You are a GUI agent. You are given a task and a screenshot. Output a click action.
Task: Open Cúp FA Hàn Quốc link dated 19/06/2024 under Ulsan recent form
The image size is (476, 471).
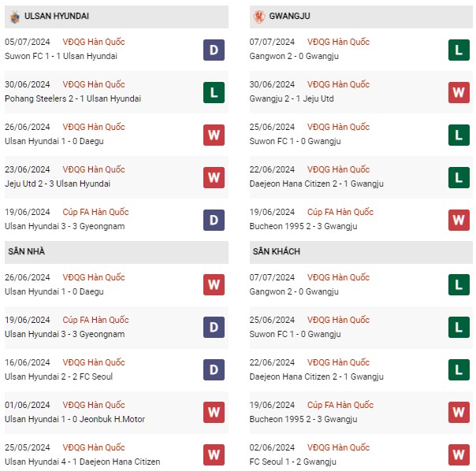point(95,212)
